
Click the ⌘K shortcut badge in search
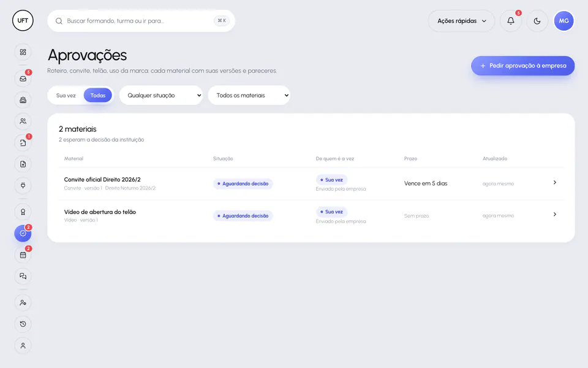pyautogui.click(x=222, y=21)
